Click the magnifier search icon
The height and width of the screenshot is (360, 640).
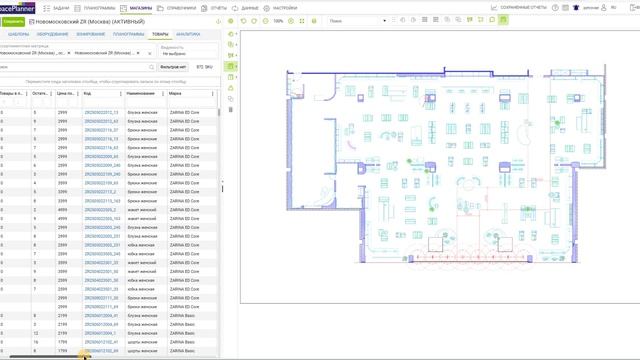(151, 67)
